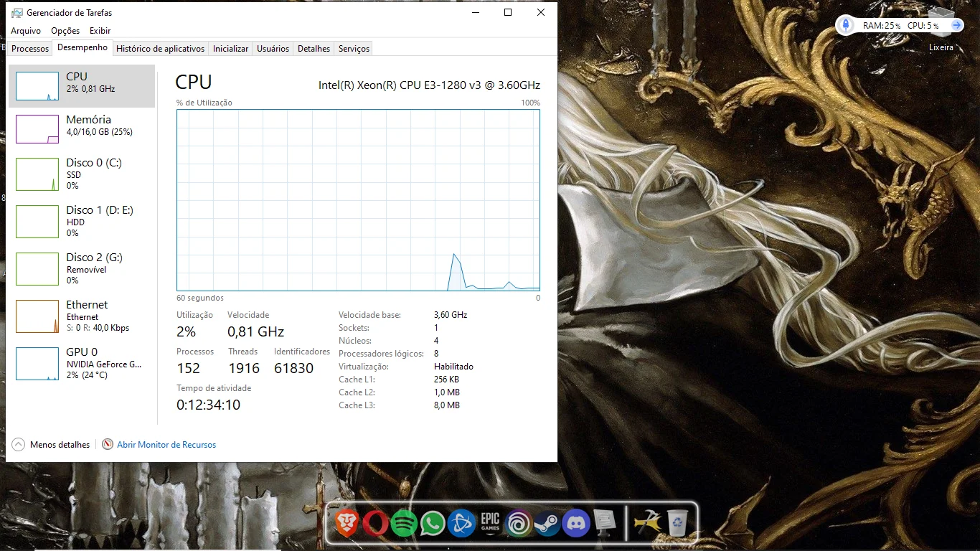The height and width of the screenshot is (551, 980).
Task: Launch Brave browser from the dock
Action: click(x=347, y=523)
